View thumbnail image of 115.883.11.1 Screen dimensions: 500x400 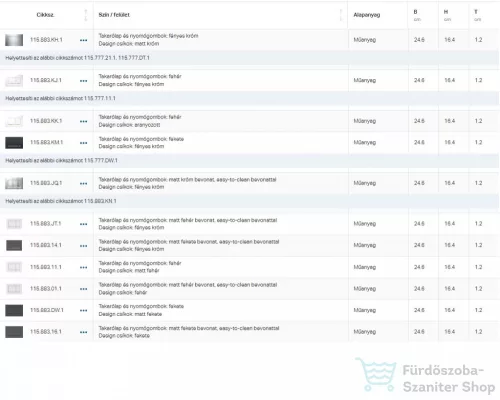click(14, 267)
